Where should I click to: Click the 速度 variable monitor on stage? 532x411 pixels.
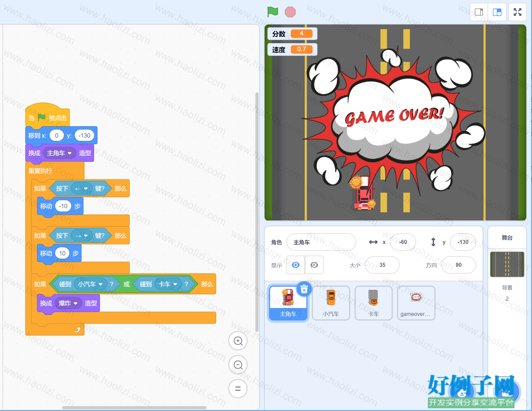(292, 50)
